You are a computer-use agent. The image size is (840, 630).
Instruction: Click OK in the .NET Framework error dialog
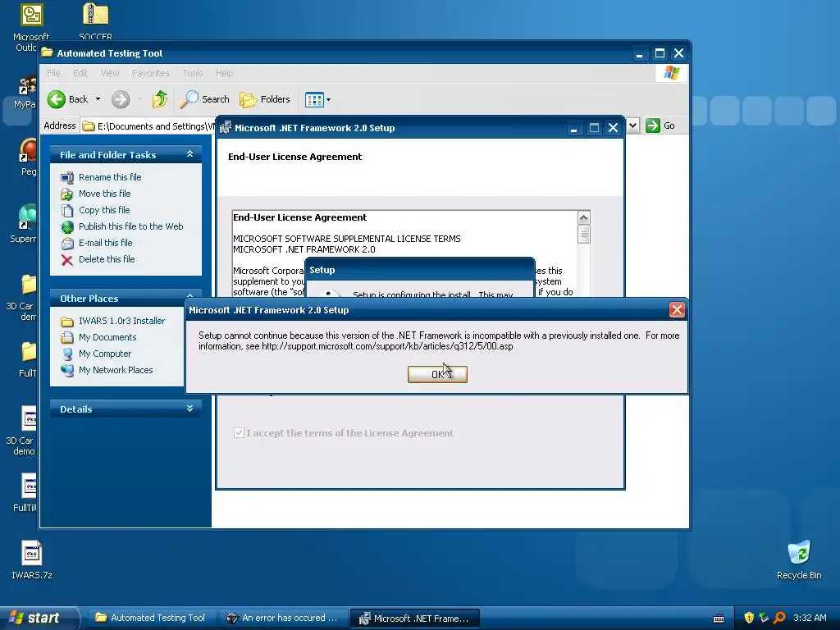[x=437, y=374]
